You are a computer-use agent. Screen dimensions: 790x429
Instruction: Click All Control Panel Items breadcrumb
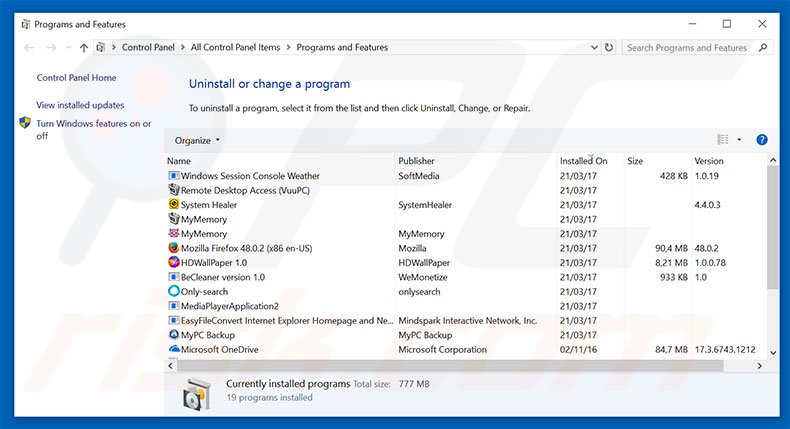click(235, 47)
